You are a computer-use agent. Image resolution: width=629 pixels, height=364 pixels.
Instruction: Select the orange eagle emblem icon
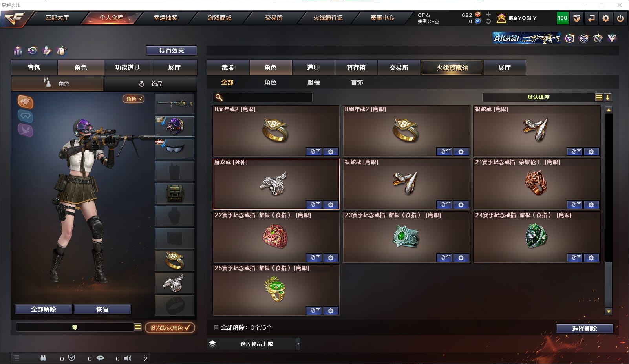coord(26,102)
